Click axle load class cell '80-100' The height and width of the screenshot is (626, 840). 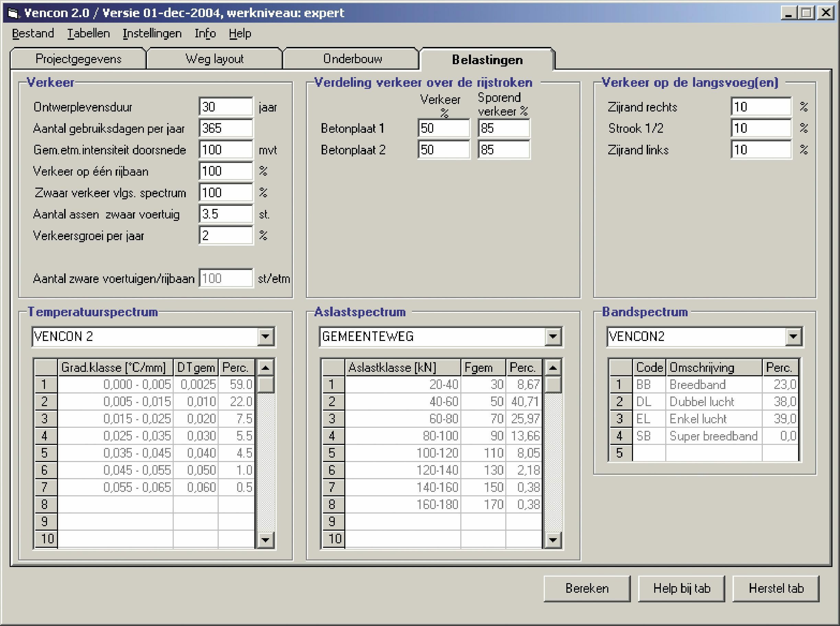(x=403, y=436)
